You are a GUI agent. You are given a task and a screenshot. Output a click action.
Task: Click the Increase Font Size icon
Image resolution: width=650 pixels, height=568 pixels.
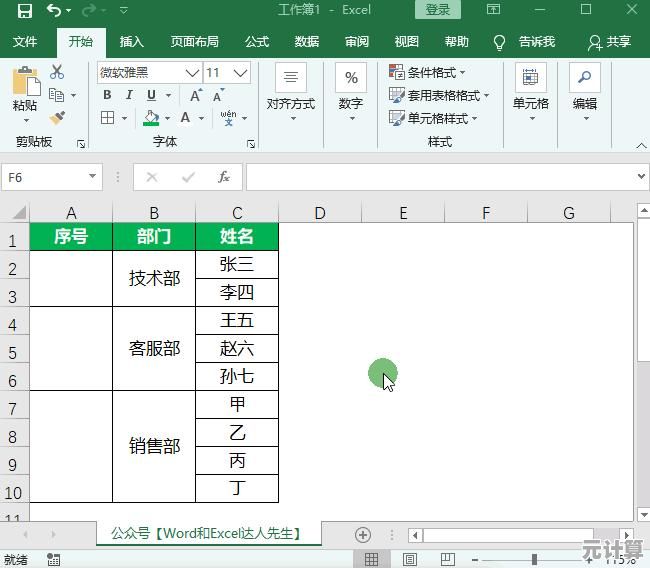click(196, 96)
